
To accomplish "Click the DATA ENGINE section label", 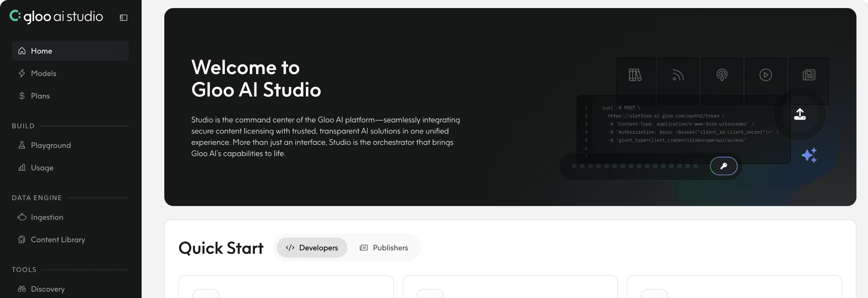I will (x=37, y=198).
